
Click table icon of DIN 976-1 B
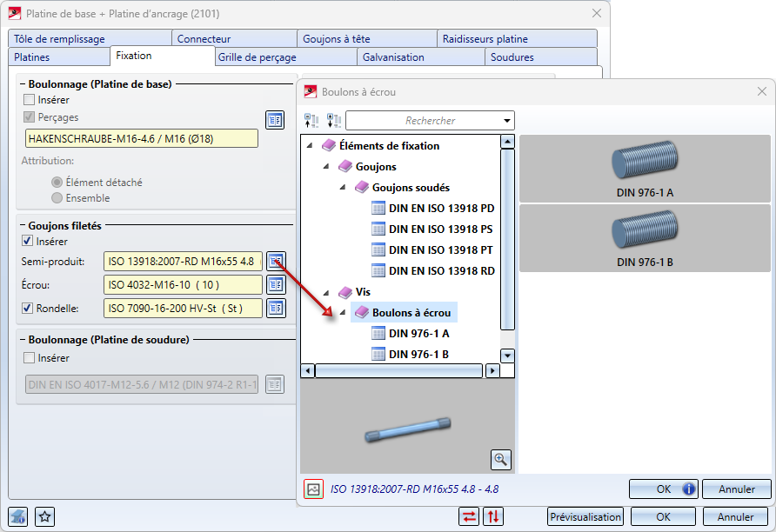(x=378, y=354)
